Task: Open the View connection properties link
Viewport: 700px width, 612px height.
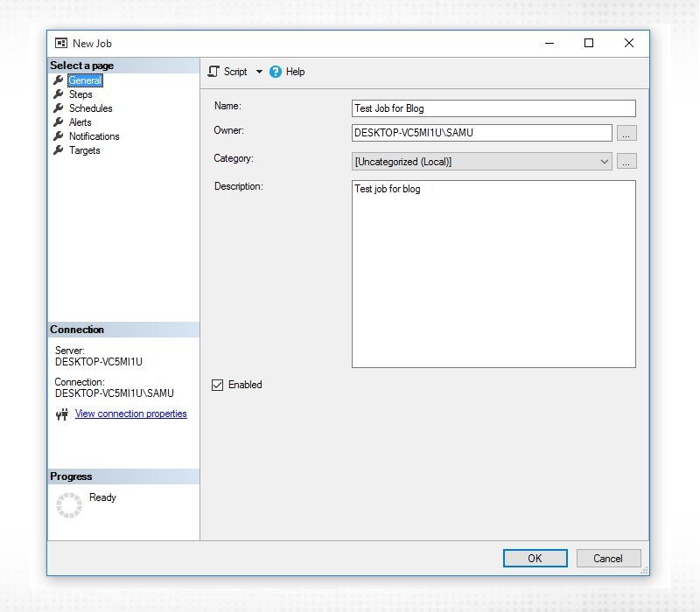Action: 130,414
